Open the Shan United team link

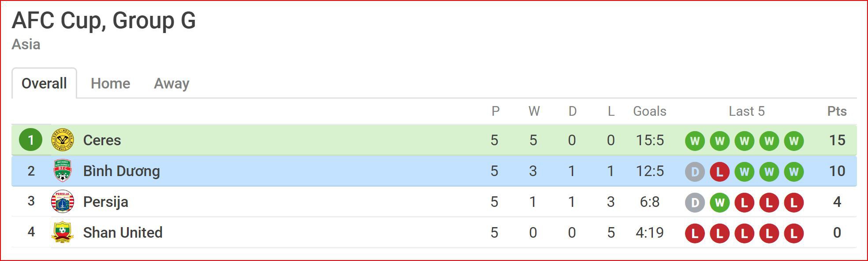pyautogui.click(x=123, y=232)
